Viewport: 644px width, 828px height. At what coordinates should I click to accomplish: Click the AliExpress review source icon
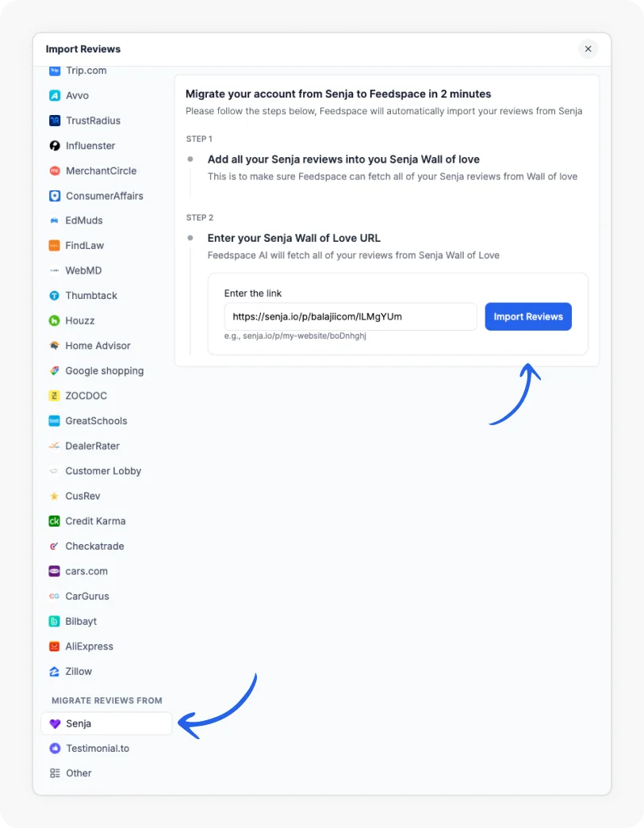(x=54, y=646)
